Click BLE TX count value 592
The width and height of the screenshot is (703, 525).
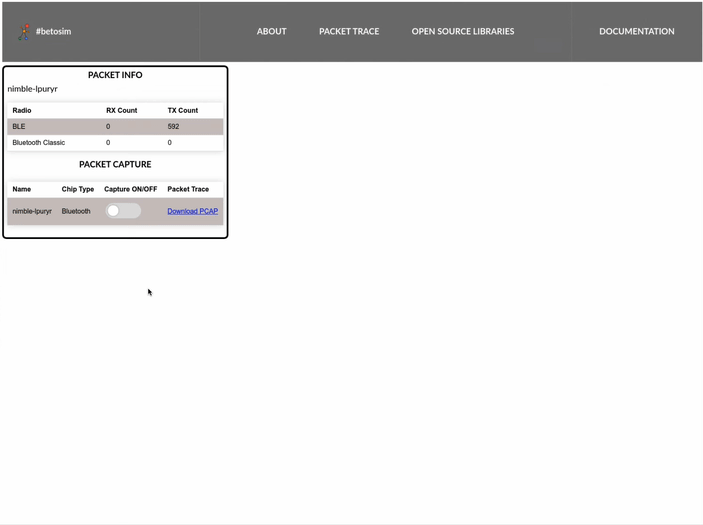point(174,126)
